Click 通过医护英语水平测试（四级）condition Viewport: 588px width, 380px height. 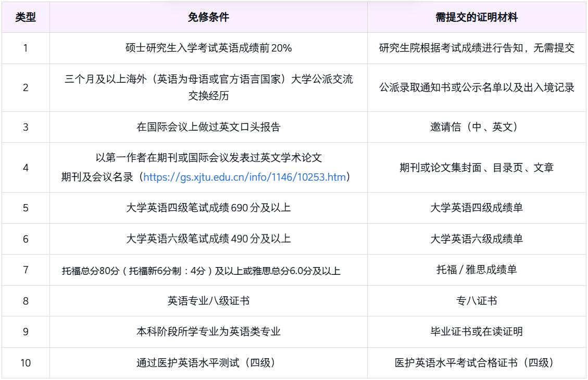(x=206, y=363)
